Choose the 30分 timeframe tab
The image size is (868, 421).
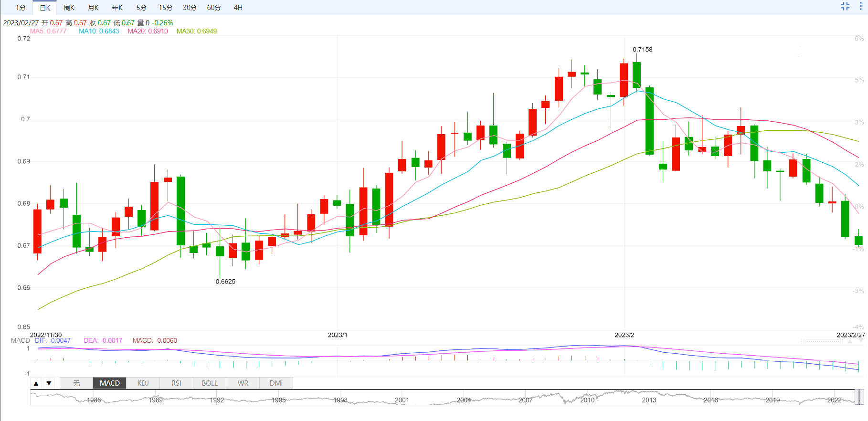[x=190, y=8]
